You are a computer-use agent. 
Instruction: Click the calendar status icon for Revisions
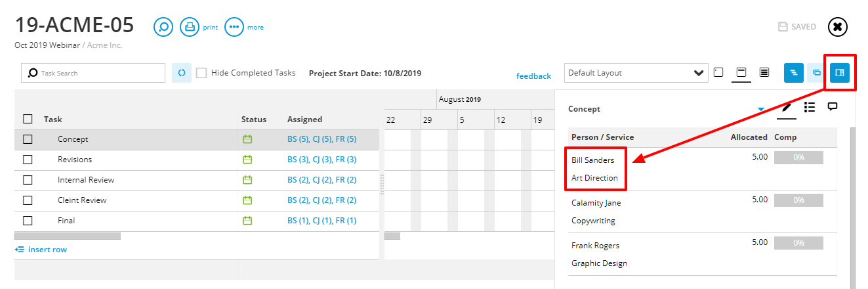point(247,160)
